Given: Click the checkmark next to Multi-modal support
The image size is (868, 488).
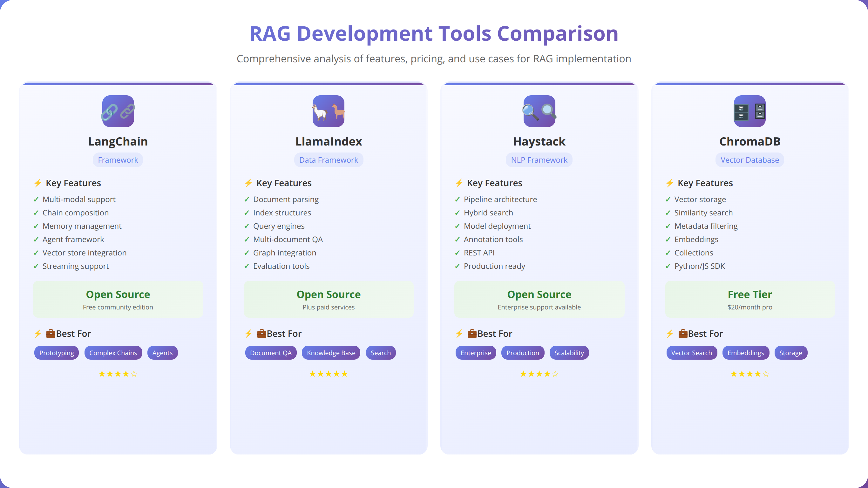Looking at the screenshot, I should click(36, 200).
